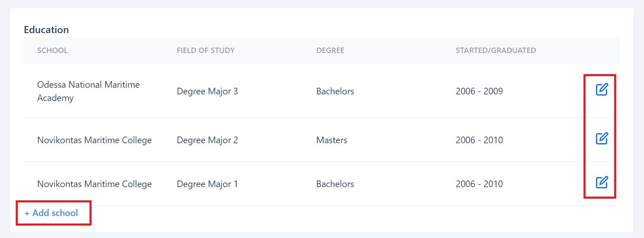Click the STARTED/GRADUATED column header
This screenshot has width=644, height=238.
(496, 50)
